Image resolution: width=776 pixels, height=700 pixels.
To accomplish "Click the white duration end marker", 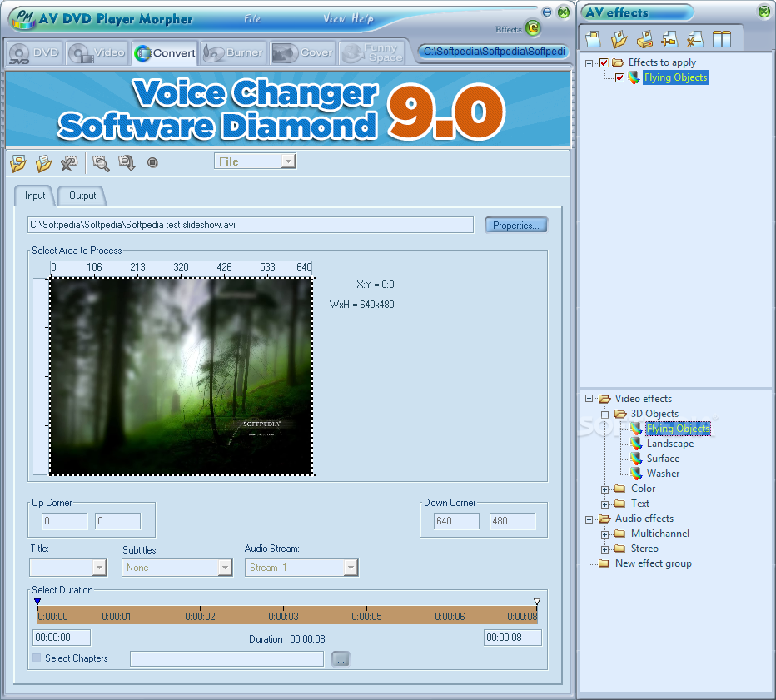I will point(537,602).
